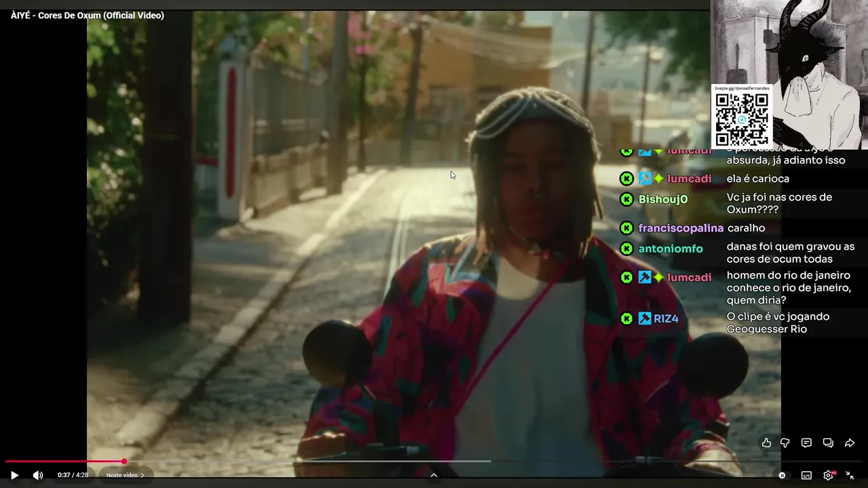Toggle subtitles/closed captions
Screen dimensions: 868x488
click(x=806, y=475)
